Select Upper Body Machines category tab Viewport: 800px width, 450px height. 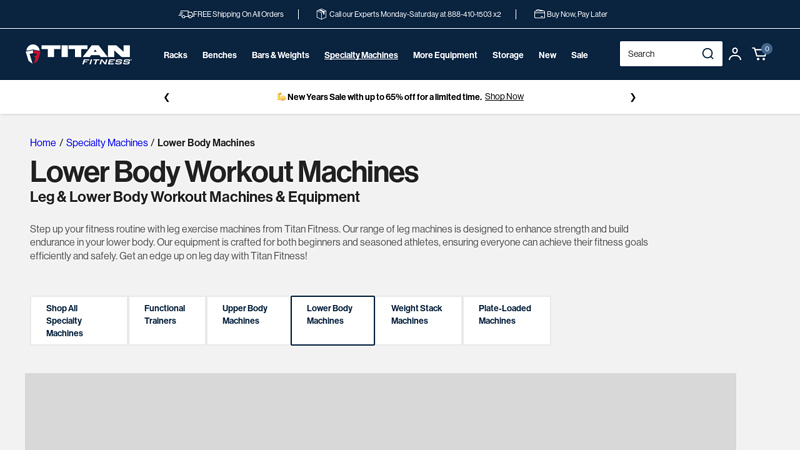(x=248, y=320)
